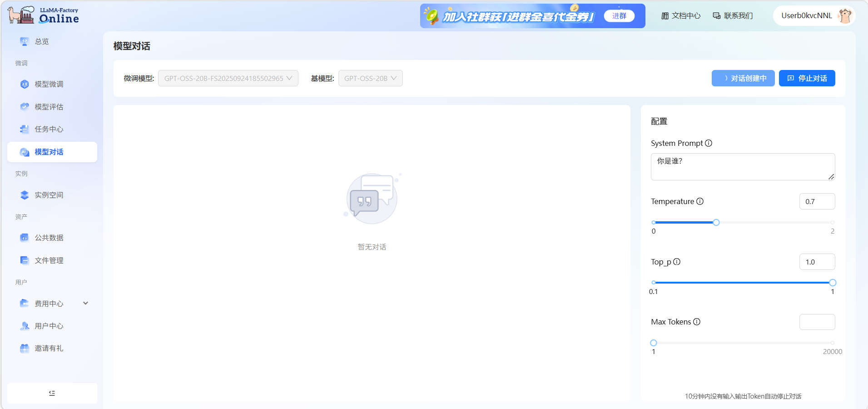Click the System Prompt info icon
The image size is (868, 409).
click(709, 143)
